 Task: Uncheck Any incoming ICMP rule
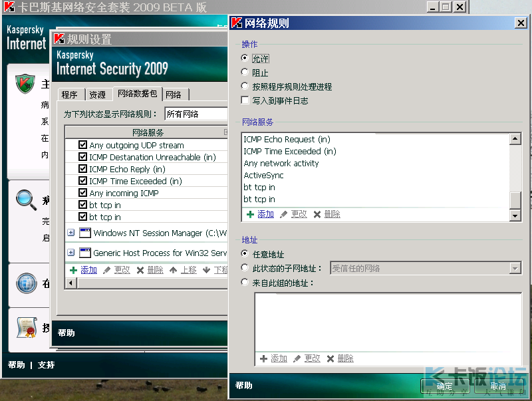(x=82, y=193)
